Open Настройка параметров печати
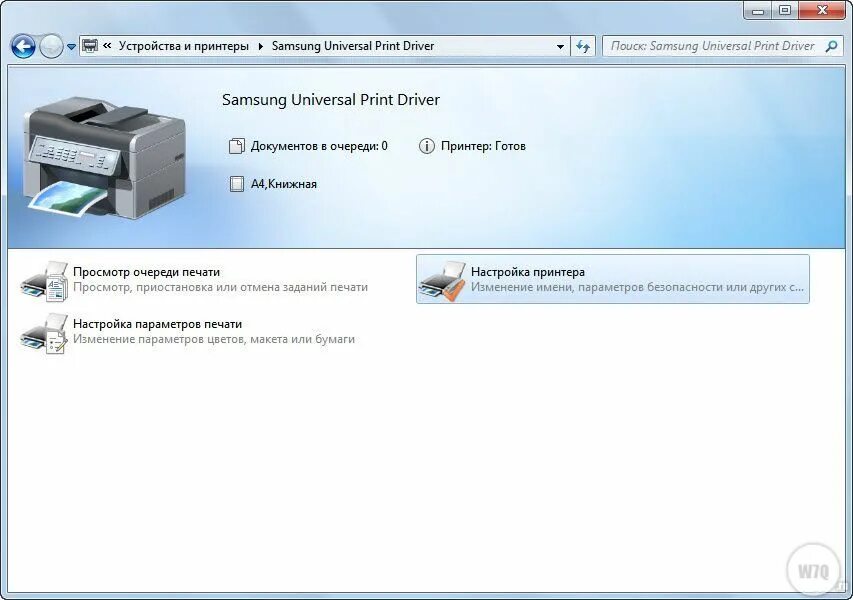The width and height of the screenshot is (853, 600). (x=157, y=324)
